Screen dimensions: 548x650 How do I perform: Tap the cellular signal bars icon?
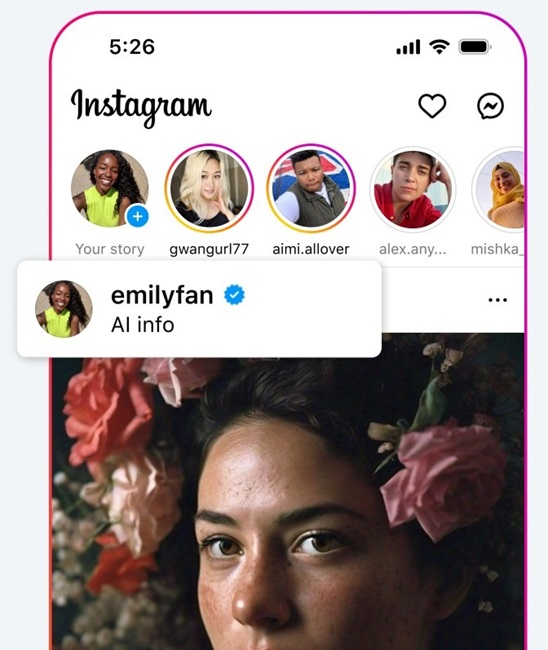[x=408, y=47]
